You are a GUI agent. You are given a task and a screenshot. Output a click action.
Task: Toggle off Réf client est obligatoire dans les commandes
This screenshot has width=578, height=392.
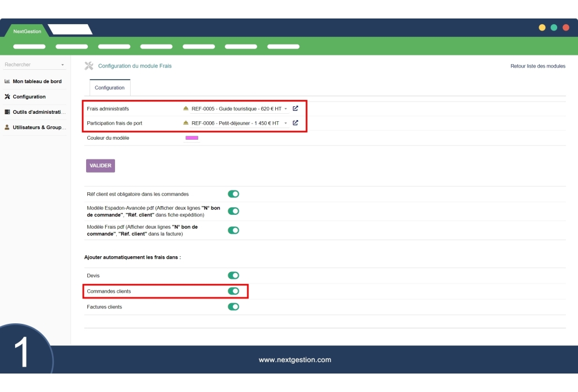pos(234,194)
